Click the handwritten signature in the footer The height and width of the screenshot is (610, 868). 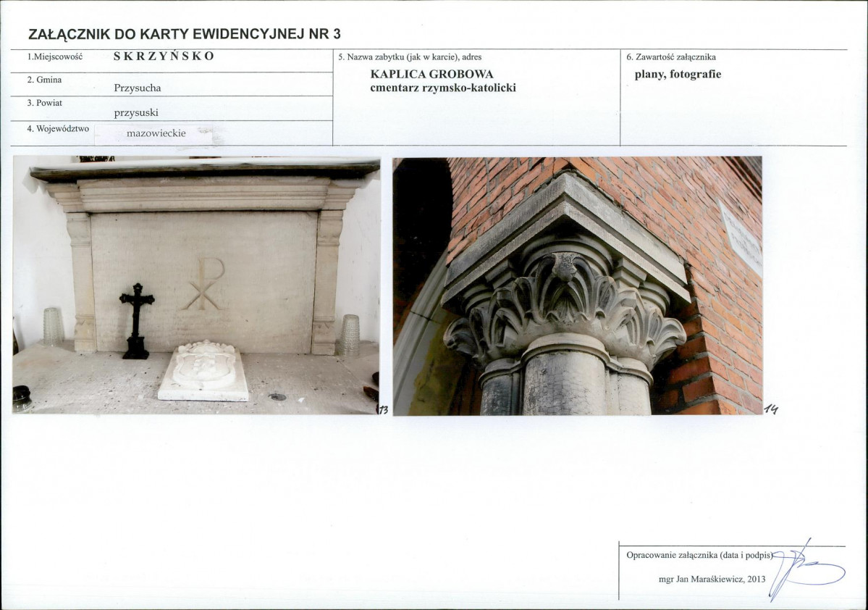click(x=804, y=570)
